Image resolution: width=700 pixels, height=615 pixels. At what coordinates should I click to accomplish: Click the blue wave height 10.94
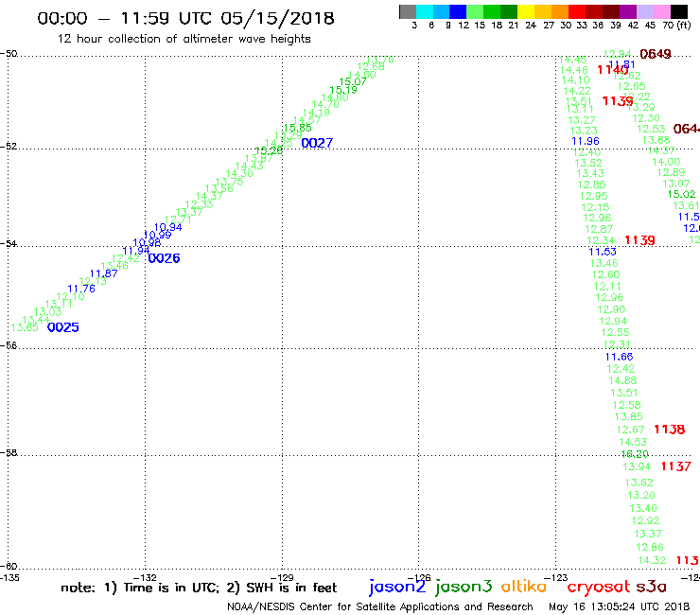pos(167,227)
